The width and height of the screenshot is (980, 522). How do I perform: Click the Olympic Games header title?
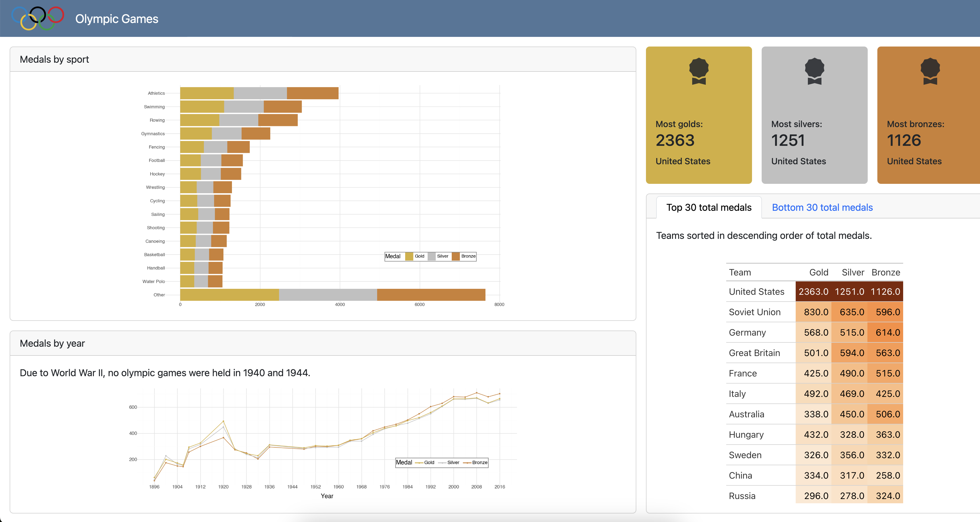117,19
